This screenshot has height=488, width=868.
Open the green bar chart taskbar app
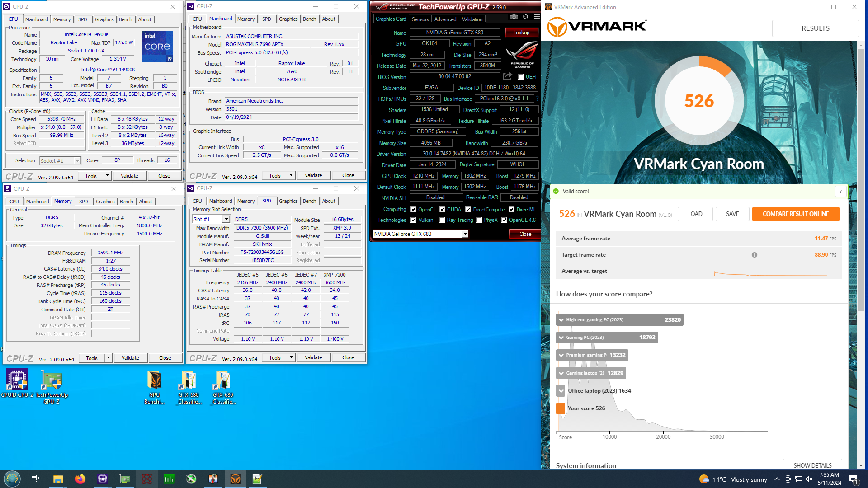[169, 479]
